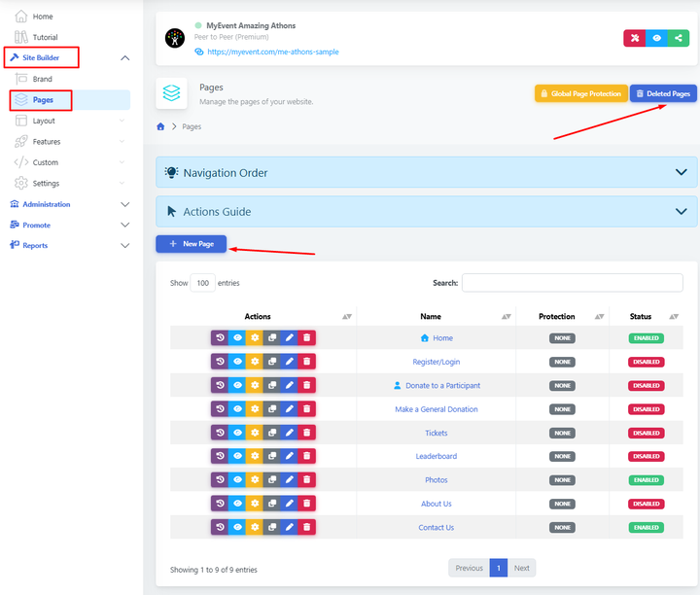Click the eye view icon for Contact Us

point(237,527)
